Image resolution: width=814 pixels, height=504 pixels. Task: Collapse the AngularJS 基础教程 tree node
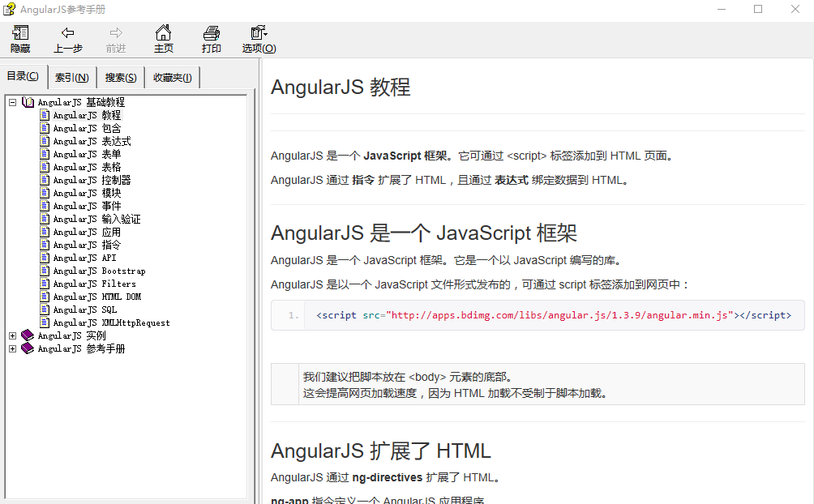tap(11, 101)
